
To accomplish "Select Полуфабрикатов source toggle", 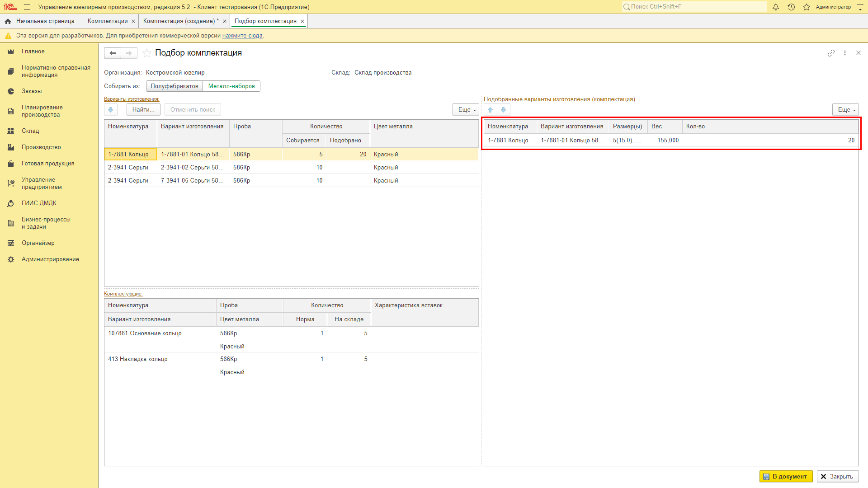I will pyautogui.click(x=175, y=86).
